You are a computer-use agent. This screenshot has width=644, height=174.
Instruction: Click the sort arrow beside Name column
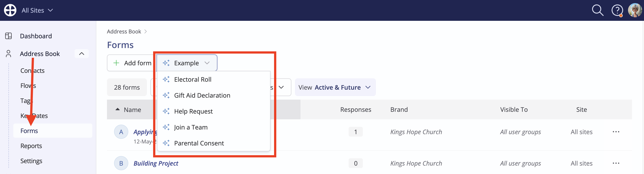[117, 109]
